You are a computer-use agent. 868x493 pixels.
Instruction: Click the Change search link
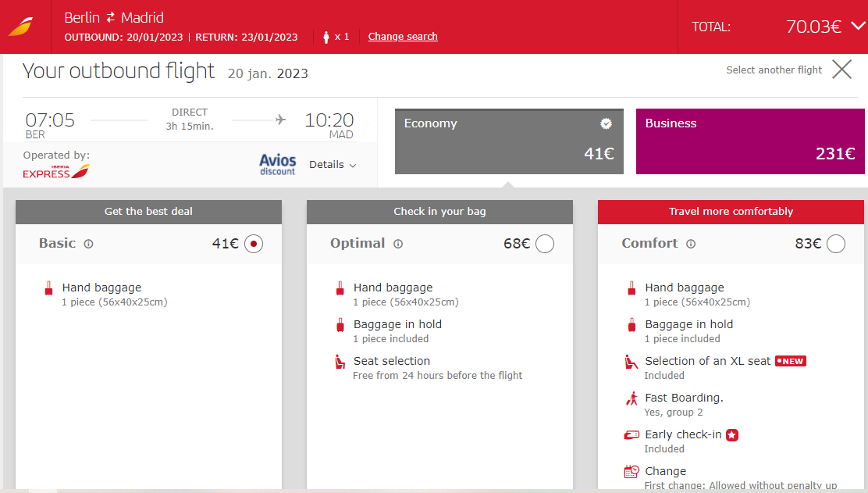403,37
